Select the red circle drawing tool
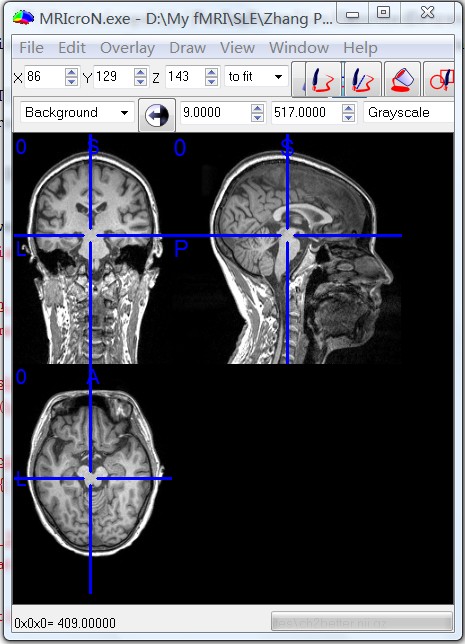The image size is (465, 644). 440,79
